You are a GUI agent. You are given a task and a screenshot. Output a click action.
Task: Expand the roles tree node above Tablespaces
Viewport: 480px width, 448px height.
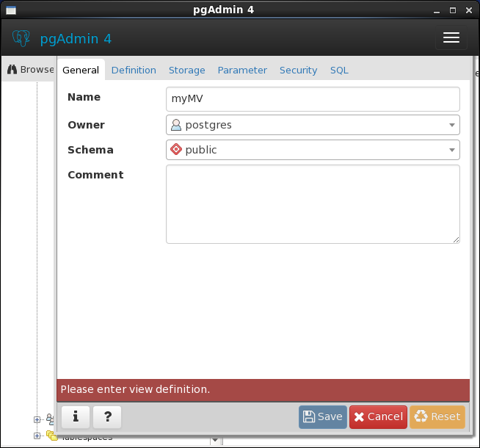click(x=37, y=419)
